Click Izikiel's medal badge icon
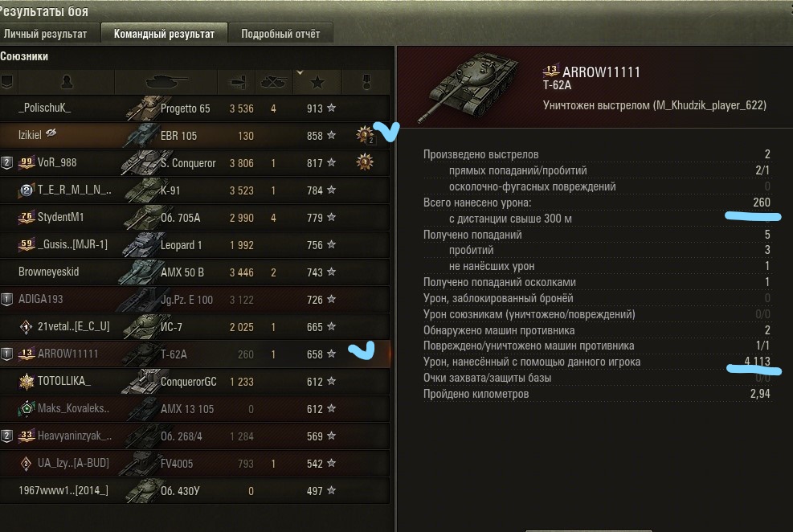Viewport: 793px width, 532px height. 365,135
